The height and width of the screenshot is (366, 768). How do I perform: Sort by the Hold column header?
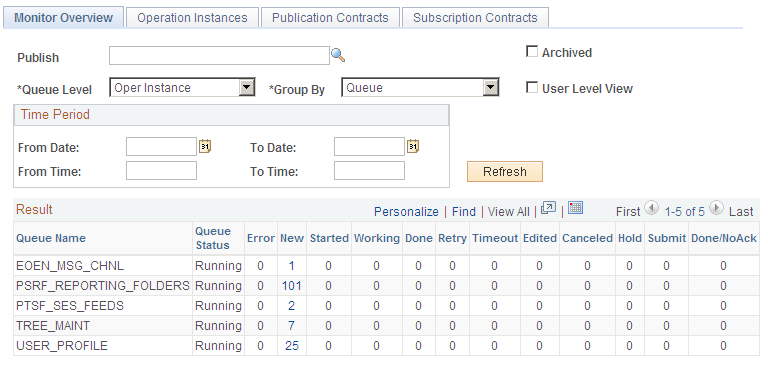pos(630,238)
